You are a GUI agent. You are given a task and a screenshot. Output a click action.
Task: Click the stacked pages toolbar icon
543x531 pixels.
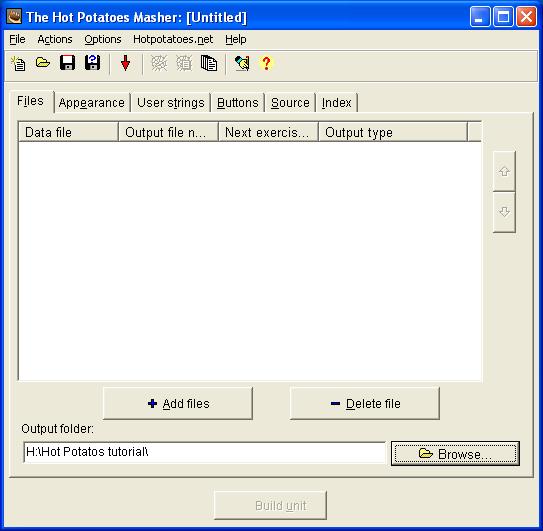(209, 63)
